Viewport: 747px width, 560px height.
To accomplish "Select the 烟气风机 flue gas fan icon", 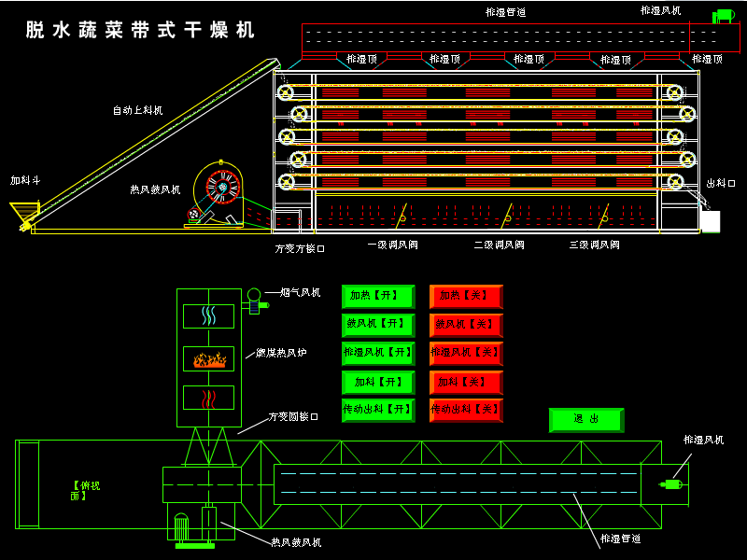I will [253, 298].
